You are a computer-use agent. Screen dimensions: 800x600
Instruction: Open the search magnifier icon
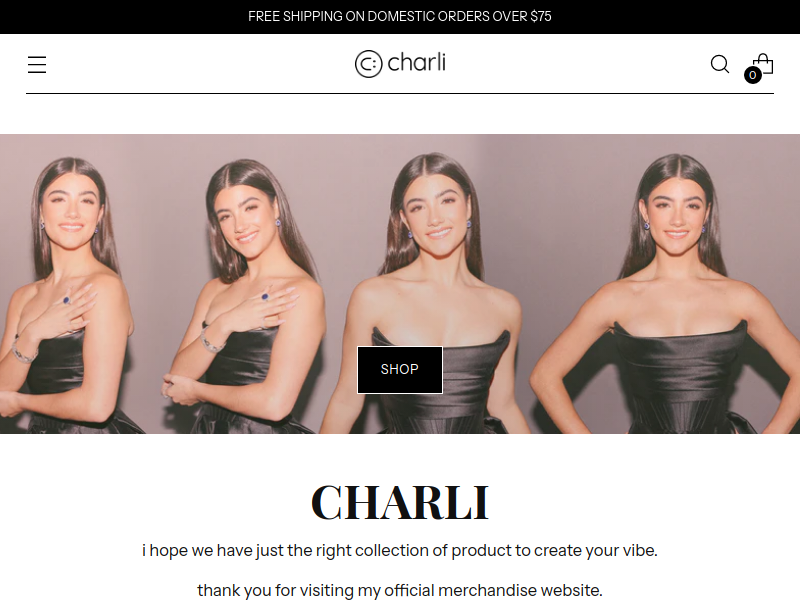720,64
